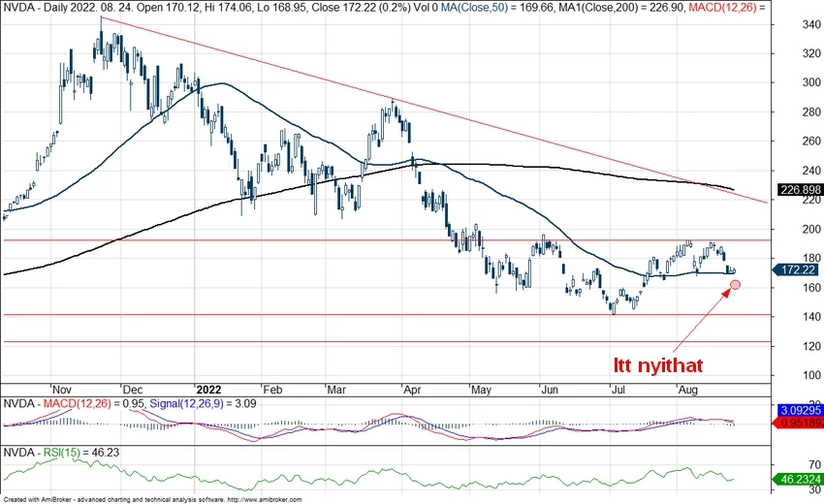
Task: Click the 300 price axis value
Action: click(x=811, y=82)
